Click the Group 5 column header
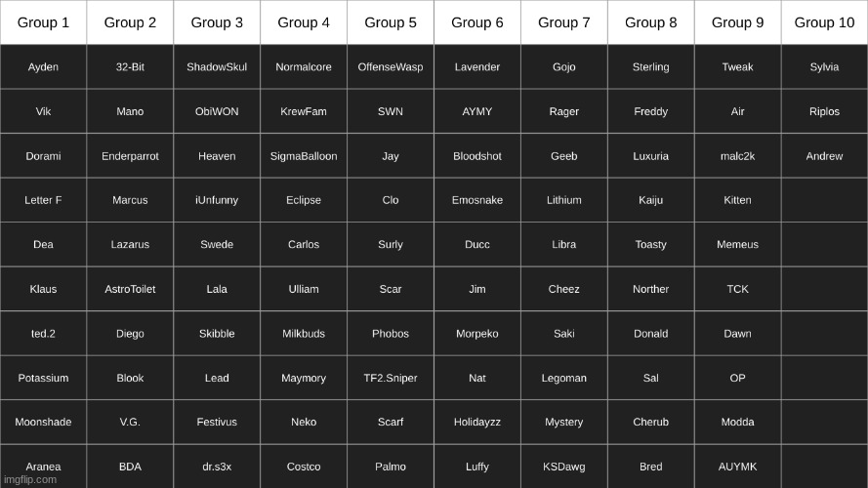Screen dimensions: 868x488 coord(391,22)
